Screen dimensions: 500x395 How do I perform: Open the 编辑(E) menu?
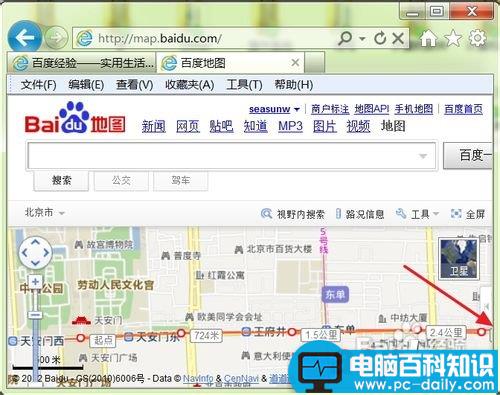click(x=86, y=85)
